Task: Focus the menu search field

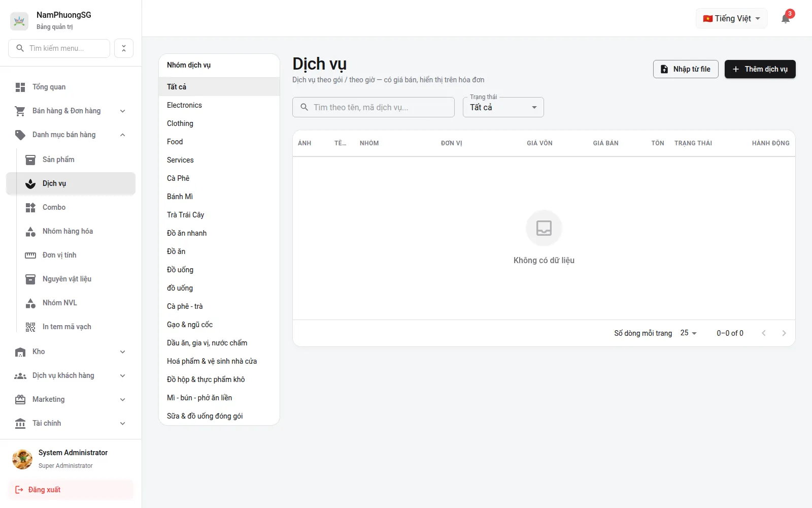Action: coord(59,48)
